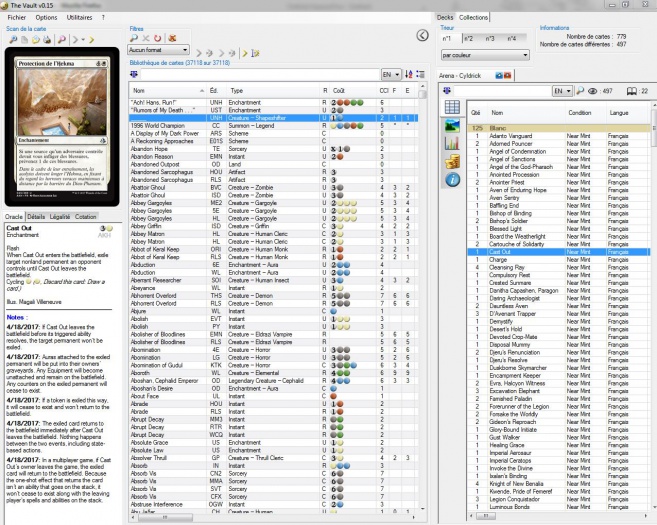Click the list options icon above library scrollbar
This screenshot has height=525, width=657.
point(420,75)
